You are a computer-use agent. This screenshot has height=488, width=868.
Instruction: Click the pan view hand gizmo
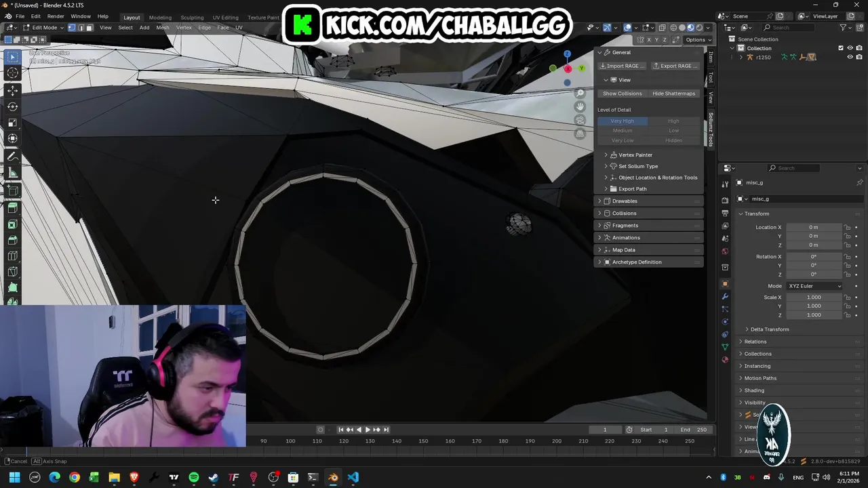580,106
